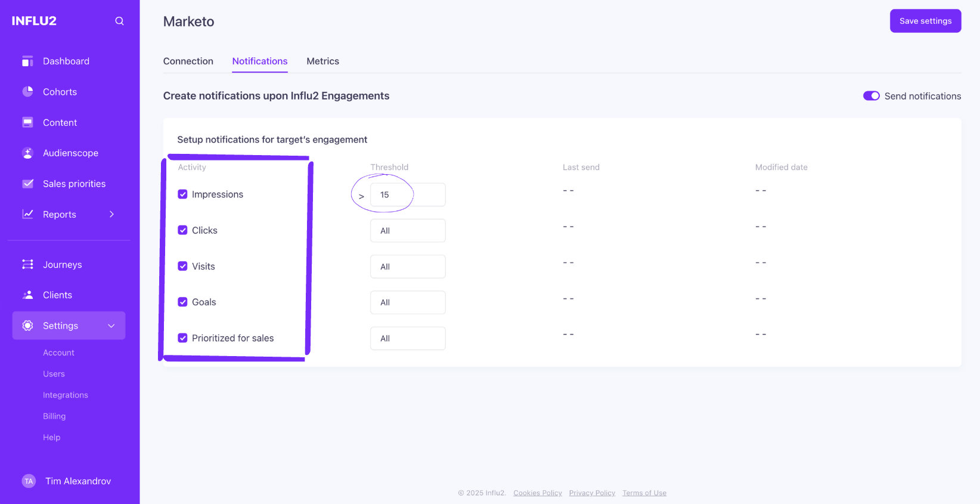Open the Users settings link
Screen dimensions: 980x504
click(54, 374)
